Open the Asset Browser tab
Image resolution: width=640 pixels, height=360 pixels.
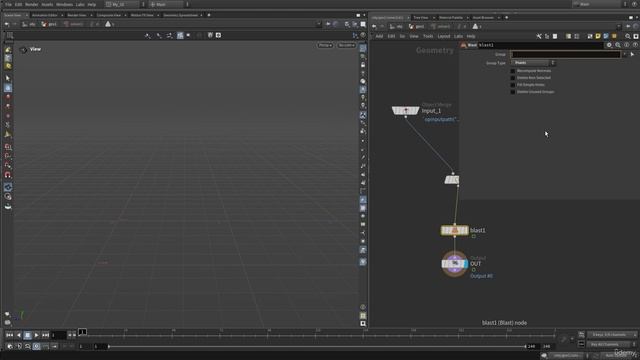(x=483, y=18)
